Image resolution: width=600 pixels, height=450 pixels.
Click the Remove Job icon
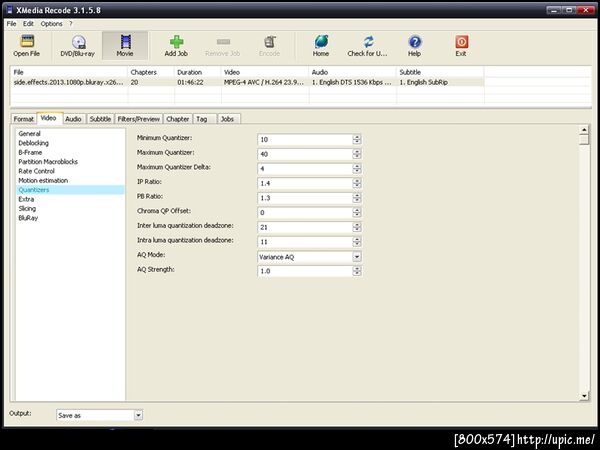pos(223,41)
